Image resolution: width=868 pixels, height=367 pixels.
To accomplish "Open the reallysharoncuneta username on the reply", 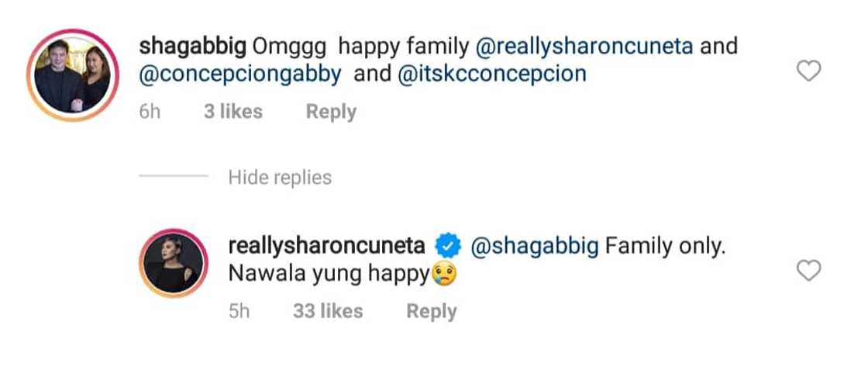I will 327,248.
